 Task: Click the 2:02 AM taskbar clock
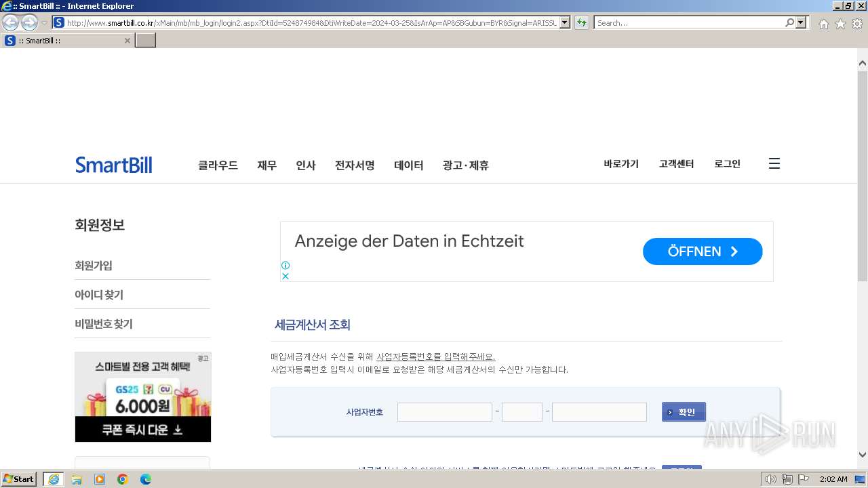(833, 479)
